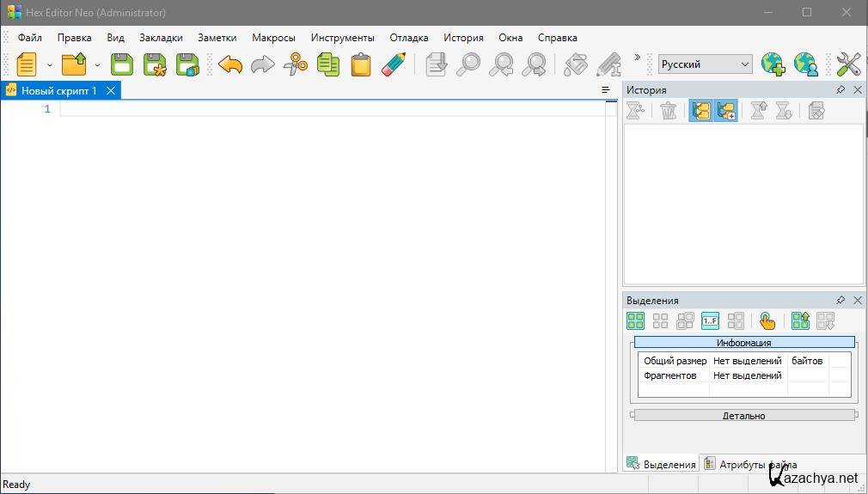
Task: Open the Русский language dropdown
Action: click(706, 64)
